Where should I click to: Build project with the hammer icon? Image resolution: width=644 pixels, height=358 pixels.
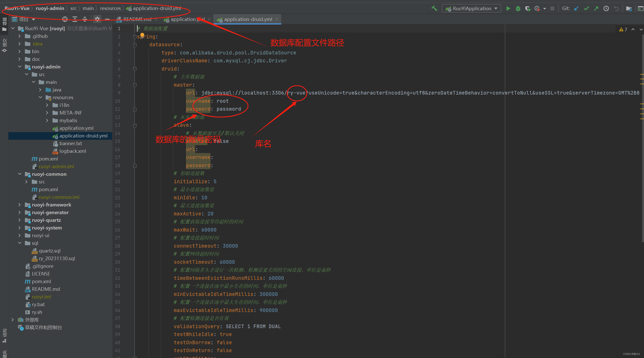click(x=434, y=8)
